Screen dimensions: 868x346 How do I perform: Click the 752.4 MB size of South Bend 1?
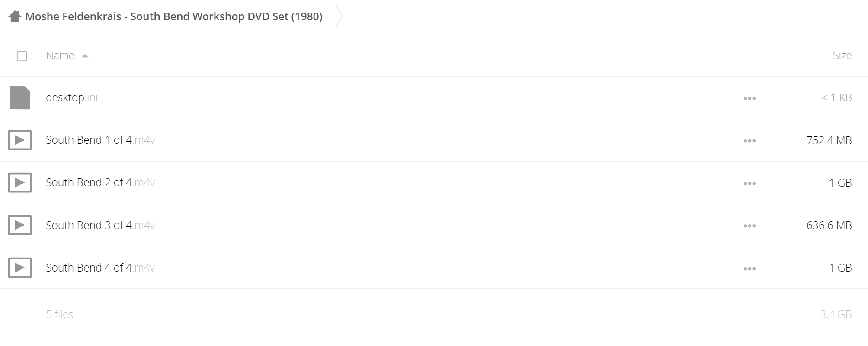tap(829, 140)
